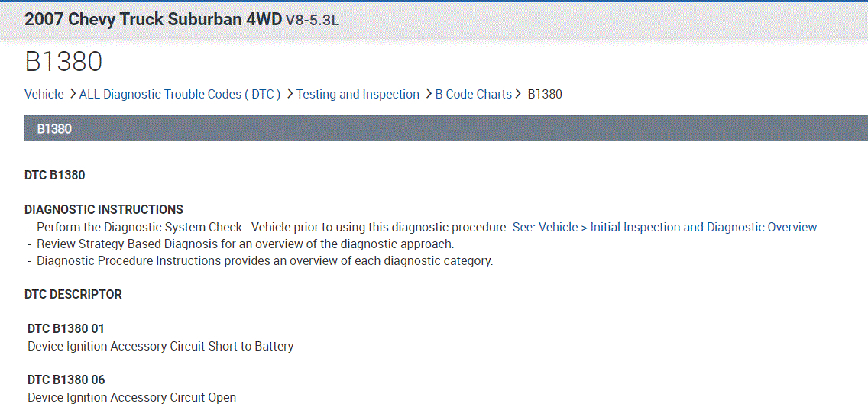Viewport: 868px width, 420px height.
Task: Click the 2007 Chevy Truck Suburban 4WD title
Action: [x=153, y=20]
